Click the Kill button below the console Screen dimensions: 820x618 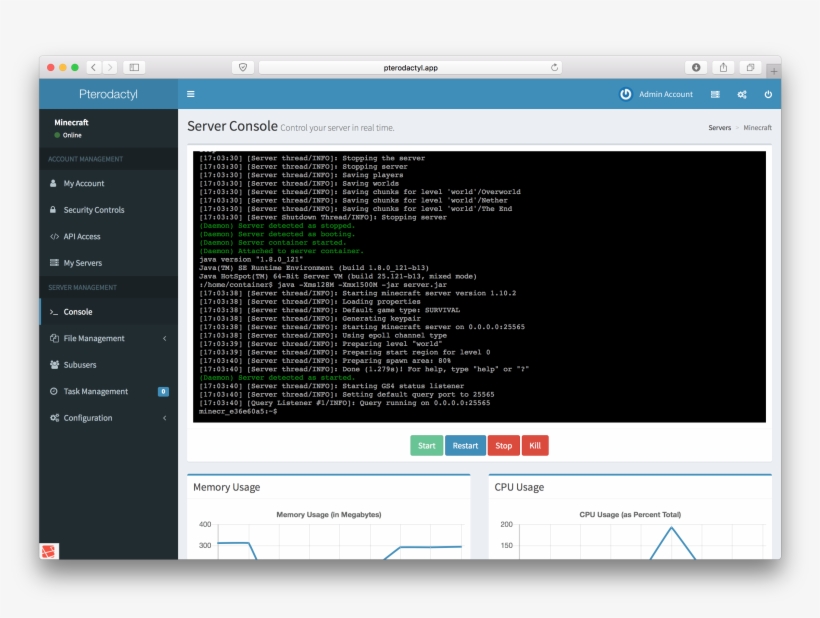point(535,445)
